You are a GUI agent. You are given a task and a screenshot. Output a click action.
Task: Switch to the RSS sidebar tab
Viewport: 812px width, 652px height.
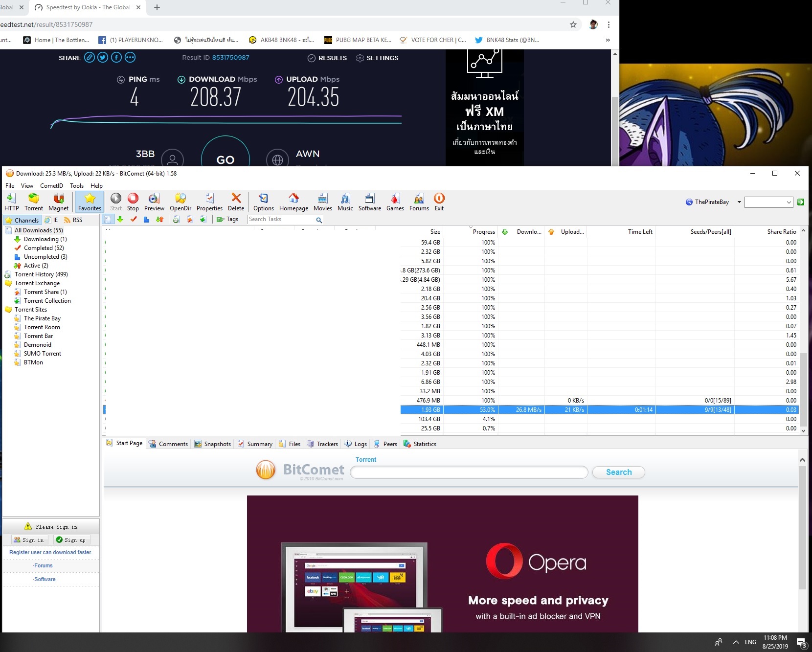pyautogui.click(x=73, y=220)
